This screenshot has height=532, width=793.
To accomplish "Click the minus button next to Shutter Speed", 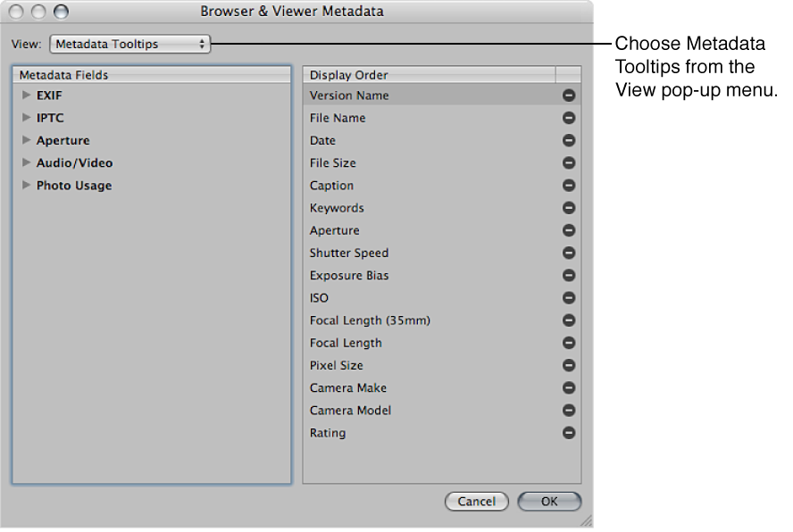I will coord(569,253).
